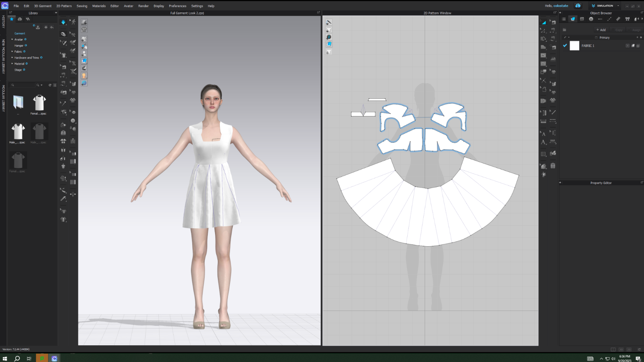This screenshot has height=362, width=644.
Task: Expand the Fabric tree item in Library
Action: click(x=12, y=51)
